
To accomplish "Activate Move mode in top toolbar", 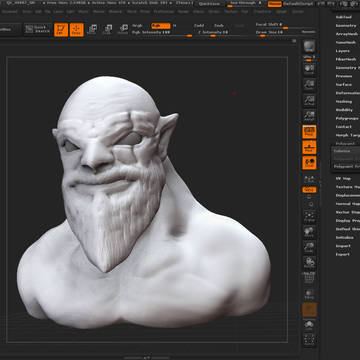I will 92,30.
